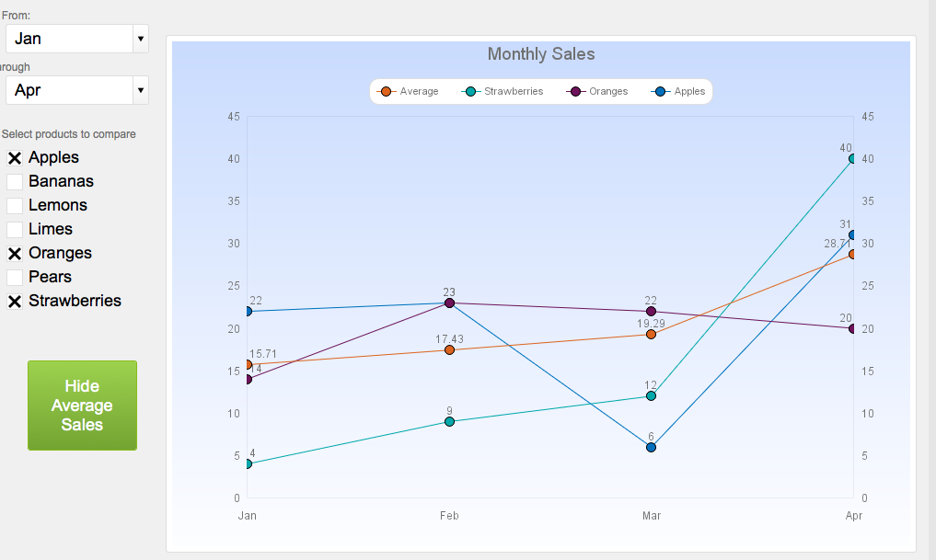Click the Average March point at 19.29

coord(651,334)
